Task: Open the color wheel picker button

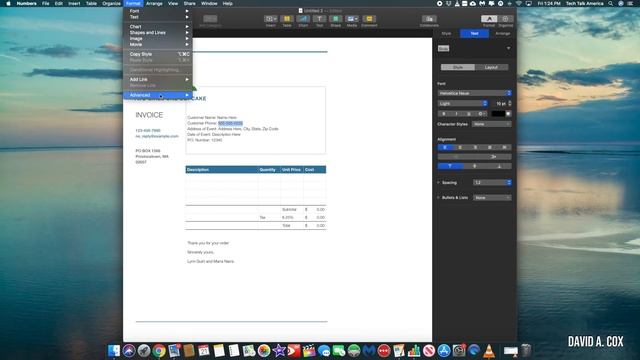Action: click(508, 114)
